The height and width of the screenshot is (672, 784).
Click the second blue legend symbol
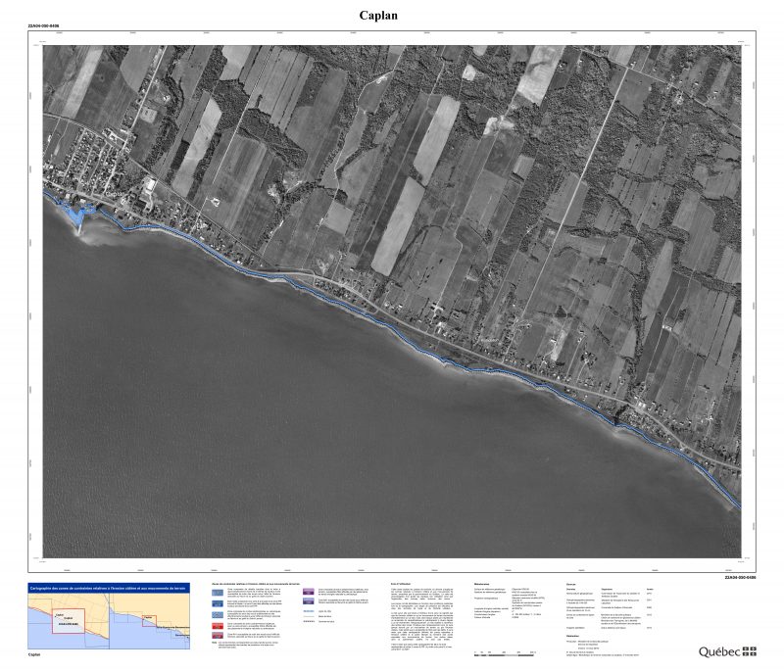click(218, 601)
